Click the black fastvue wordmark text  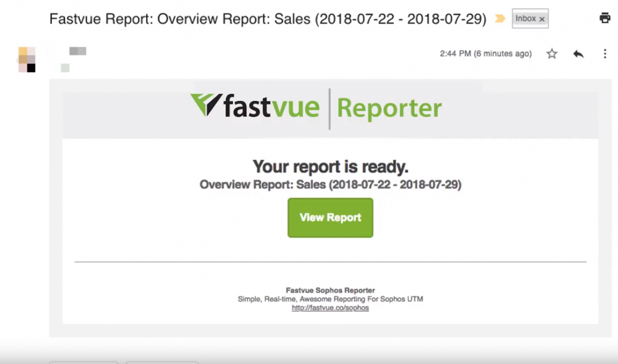271,109
